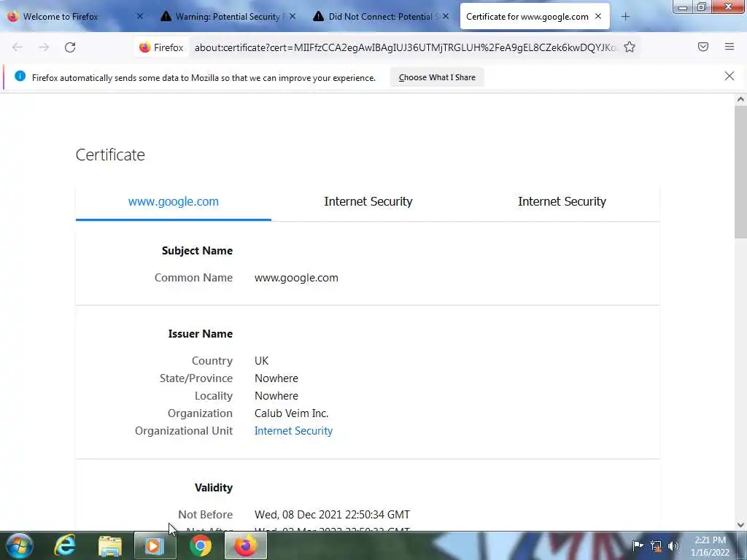
Task: Open the Firefox hamburger menu
Action: 729,47
